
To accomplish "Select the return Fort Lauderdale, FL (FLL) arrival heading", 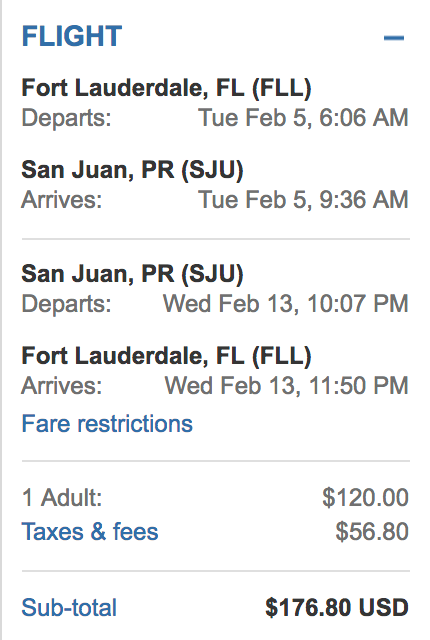I will (166, 356).
